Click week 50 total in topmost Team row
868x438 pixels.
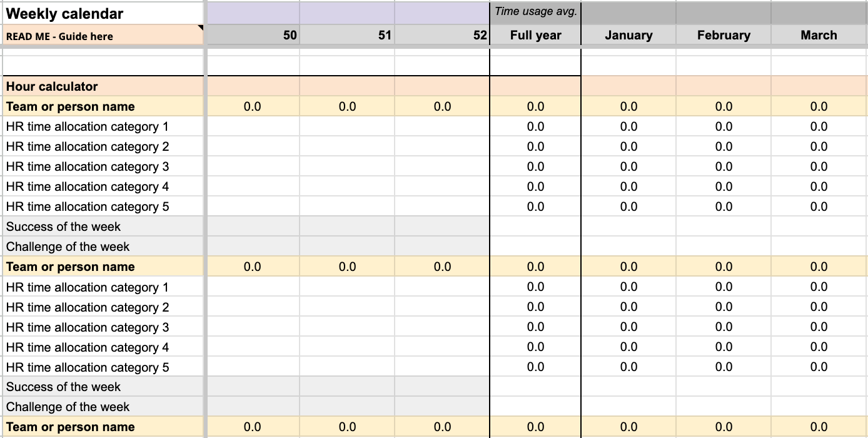(x=253, y=106)
